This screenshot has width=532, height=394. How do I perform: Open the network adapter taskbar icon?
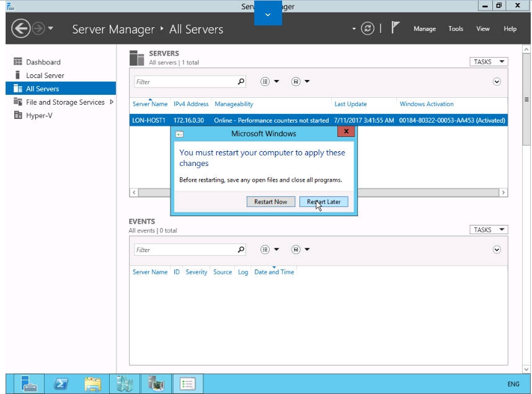pyautogui.click(x=156, y=384)
